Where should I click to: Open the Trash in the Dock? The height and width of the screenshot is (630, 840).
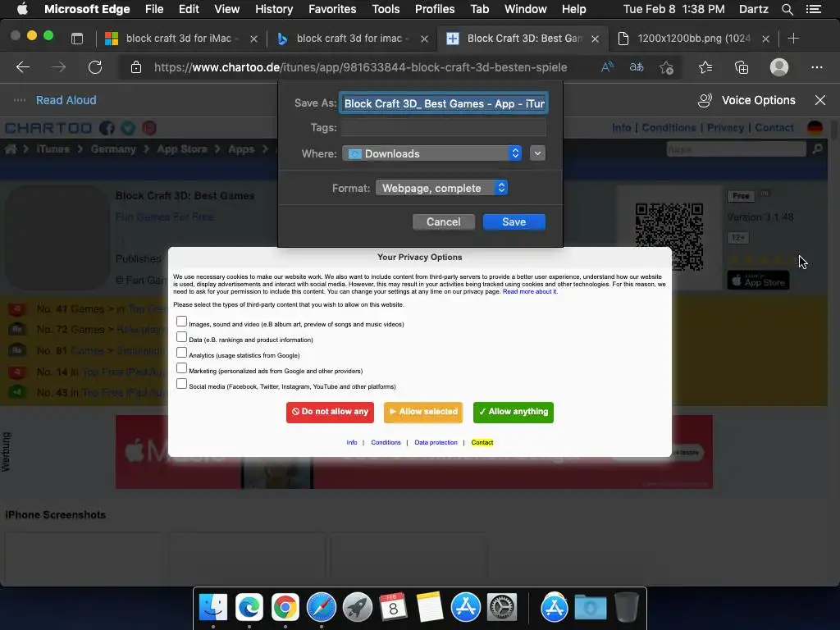point(626,607)
